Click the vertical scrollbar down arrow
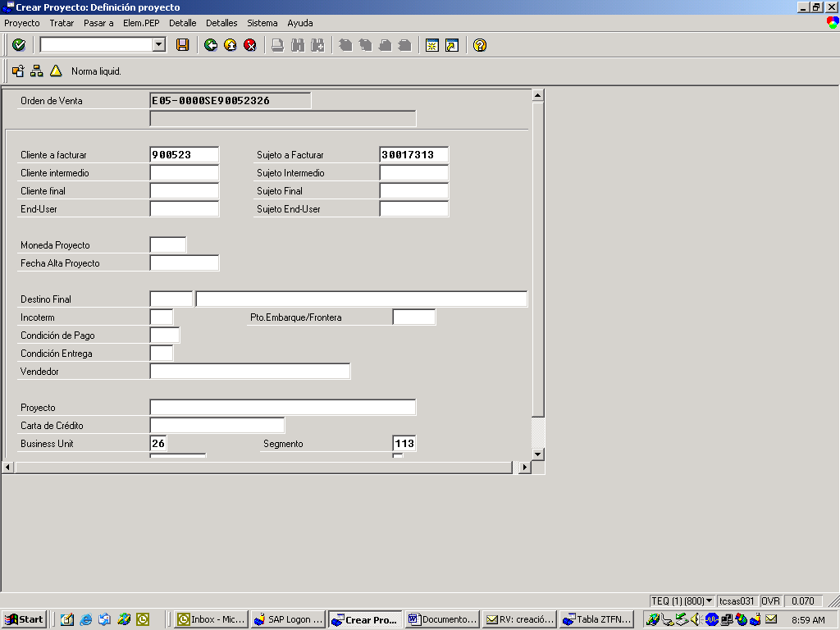 pos(538,454)
